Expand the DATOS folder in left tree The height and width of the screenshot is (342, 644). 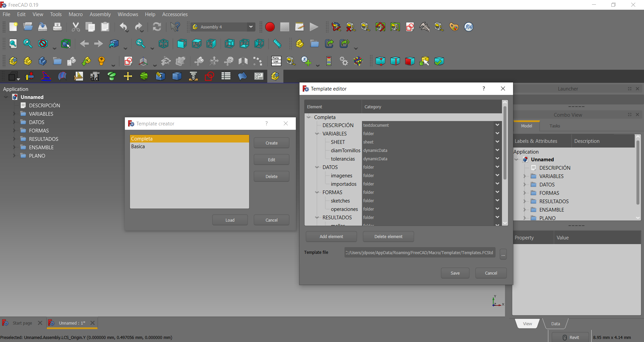tap(14, 122)
